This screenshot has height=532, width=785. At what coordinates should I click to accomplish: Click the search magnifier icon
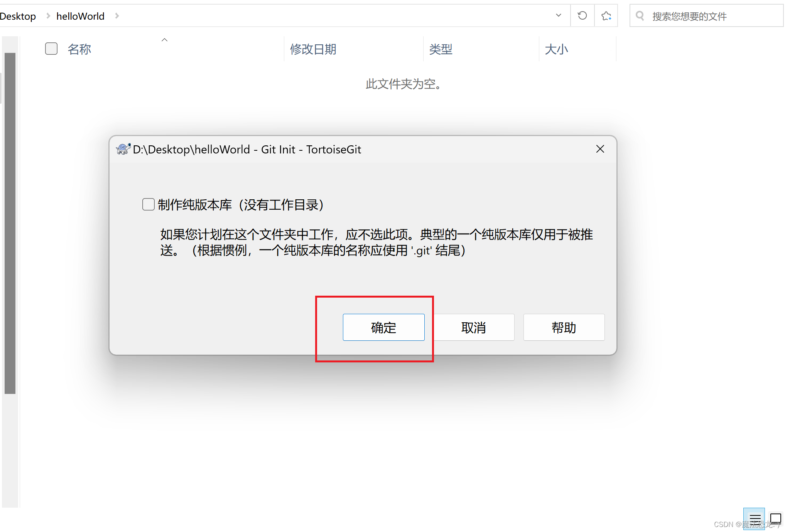pos(640,16)
